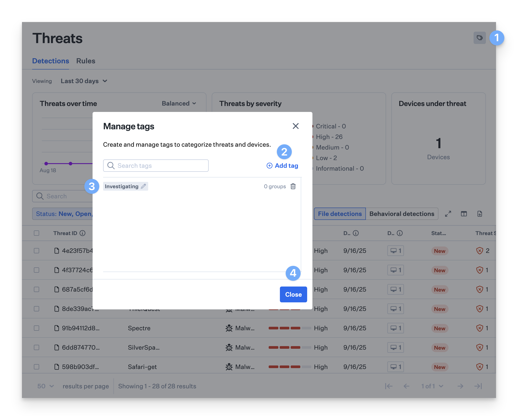Check the box for threat 91b94112d8
Image resolution: width=518 pixels, height=420 pixels.
point(36,328)
